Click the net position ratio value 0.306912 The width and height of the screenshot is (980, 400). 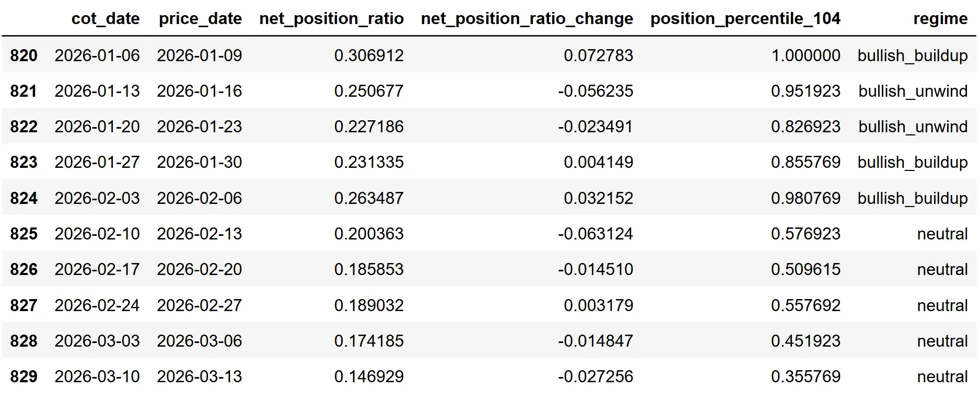point(369,55)
